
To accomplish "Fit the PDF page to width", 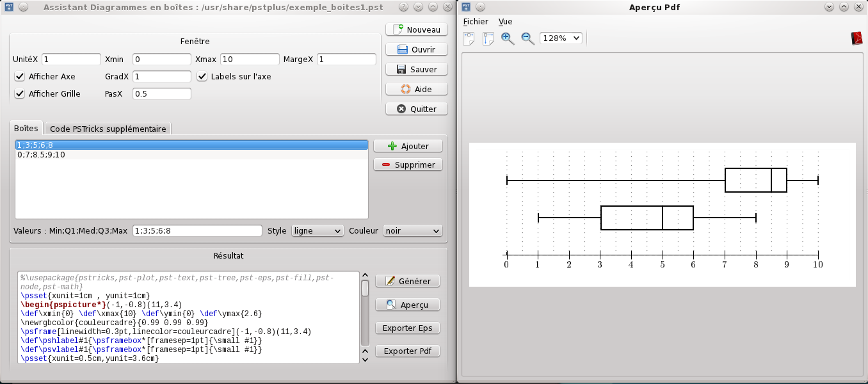I will [x=468, y=38].
